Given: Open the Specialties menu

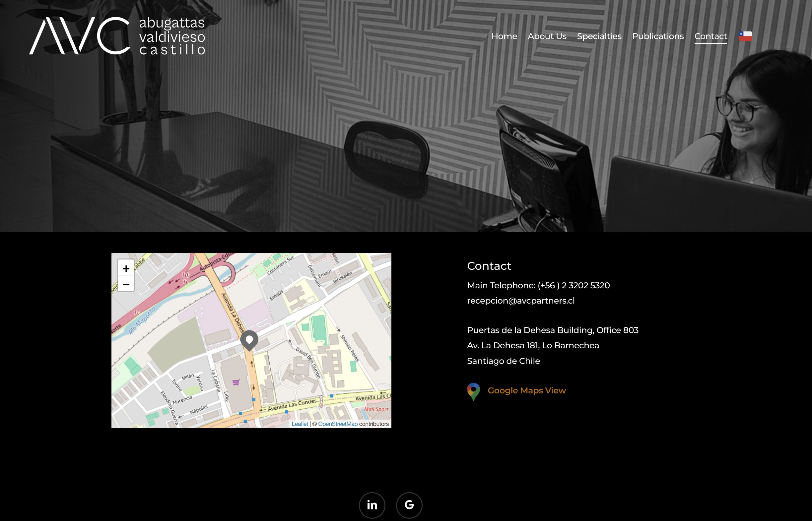Looking at the screenshot, I should coord(599,36).
